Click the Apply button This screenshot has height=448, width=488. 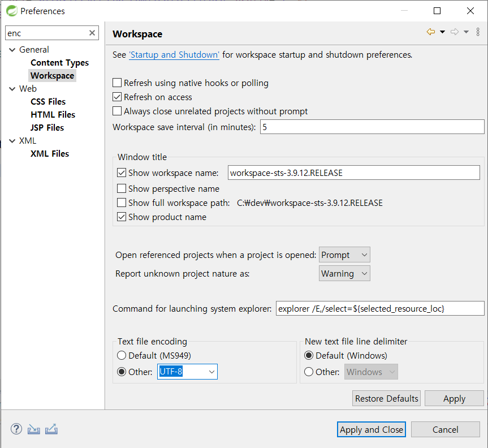(454, 398)
